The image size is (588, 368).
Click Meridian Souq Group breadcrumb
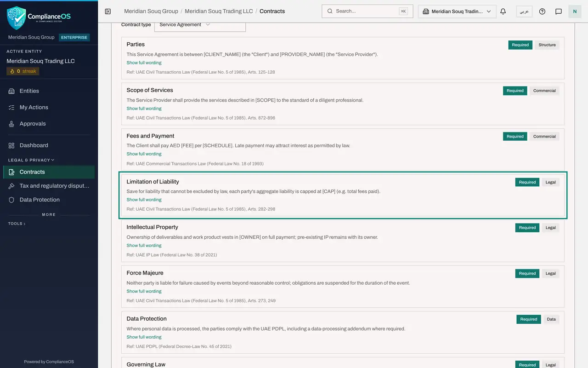click(x=151, y=11)
